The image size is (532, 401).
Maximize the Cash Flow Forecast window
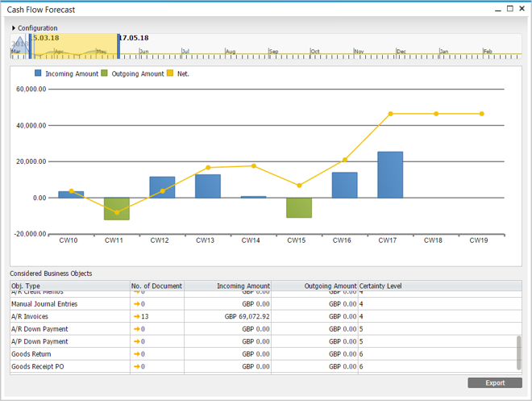510,9
